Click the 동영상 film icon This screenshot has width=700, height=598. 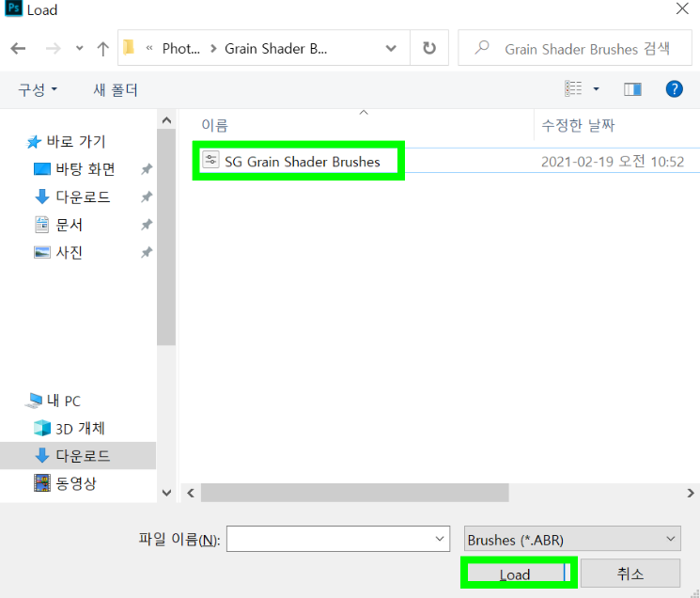click(42, 482)
